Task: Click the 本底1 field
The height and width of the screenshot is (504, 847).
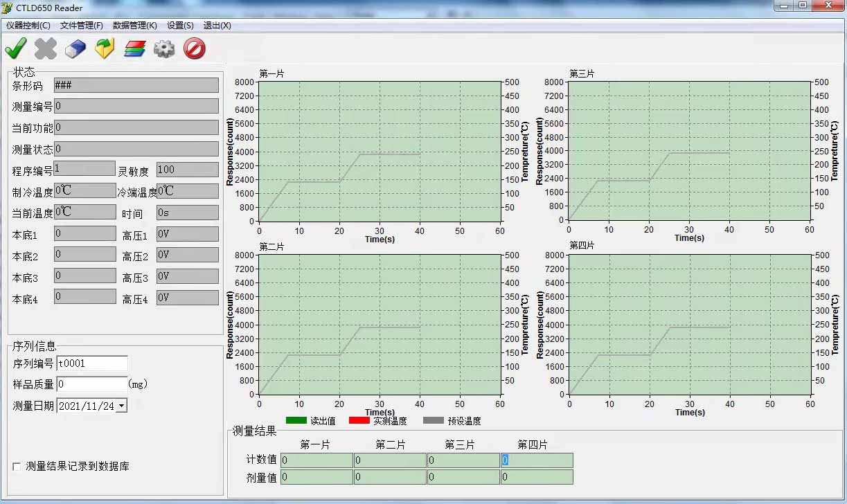Action: coord(84,233)
